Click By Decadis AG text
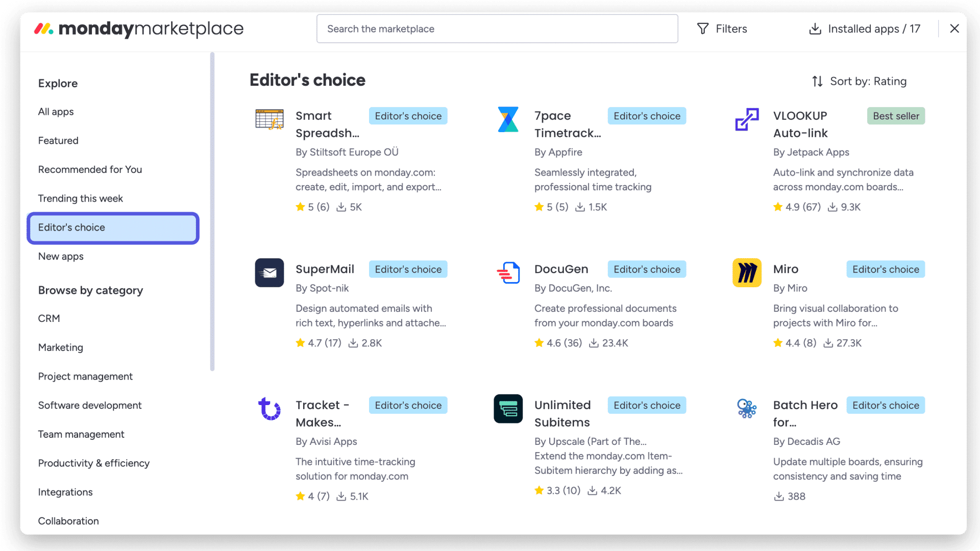 (x=806, y=441)
